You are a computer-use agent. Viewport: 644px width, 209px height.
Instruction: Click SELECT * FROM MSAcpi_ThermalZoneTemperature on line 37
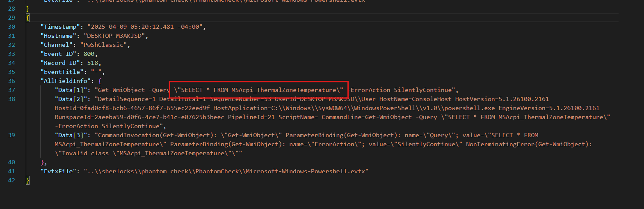pyautogui.click(x=258, y=90)
